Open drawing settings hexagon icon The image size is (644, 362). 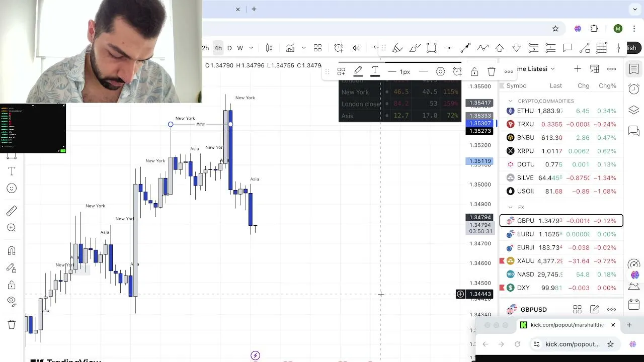440,72
